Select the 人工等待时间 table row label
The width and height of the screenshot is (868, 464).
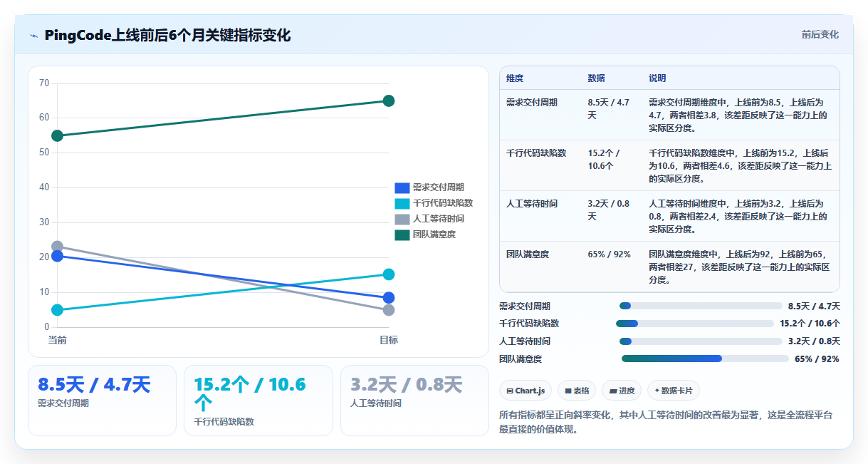(532, 204)
